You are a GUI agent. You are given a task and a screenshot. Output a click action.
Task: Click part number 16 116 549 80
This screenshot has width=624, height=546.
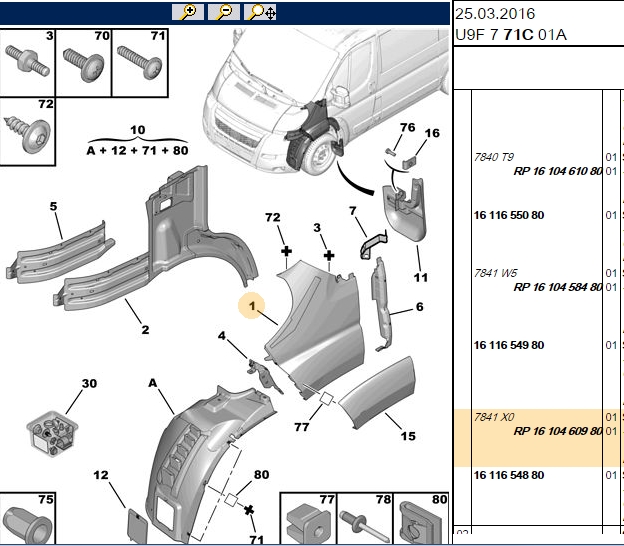point(509,345)
